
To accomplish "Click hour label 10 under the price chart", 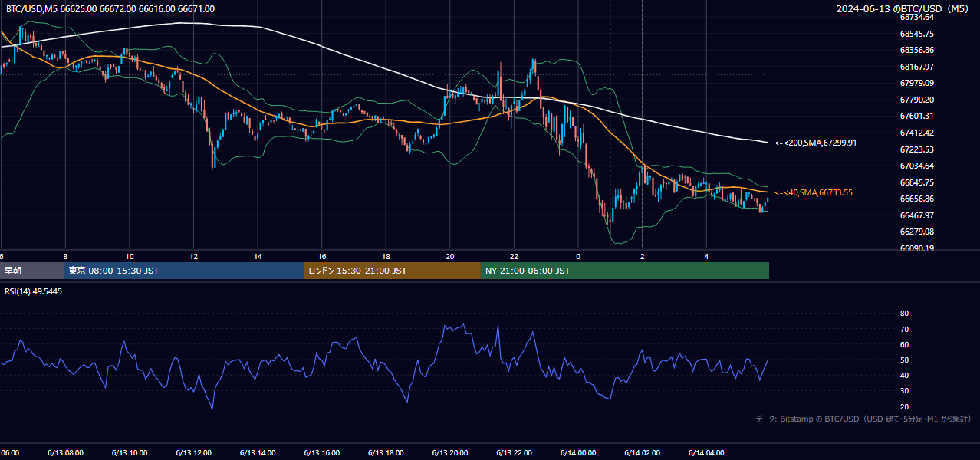I will tap(130, 256).
